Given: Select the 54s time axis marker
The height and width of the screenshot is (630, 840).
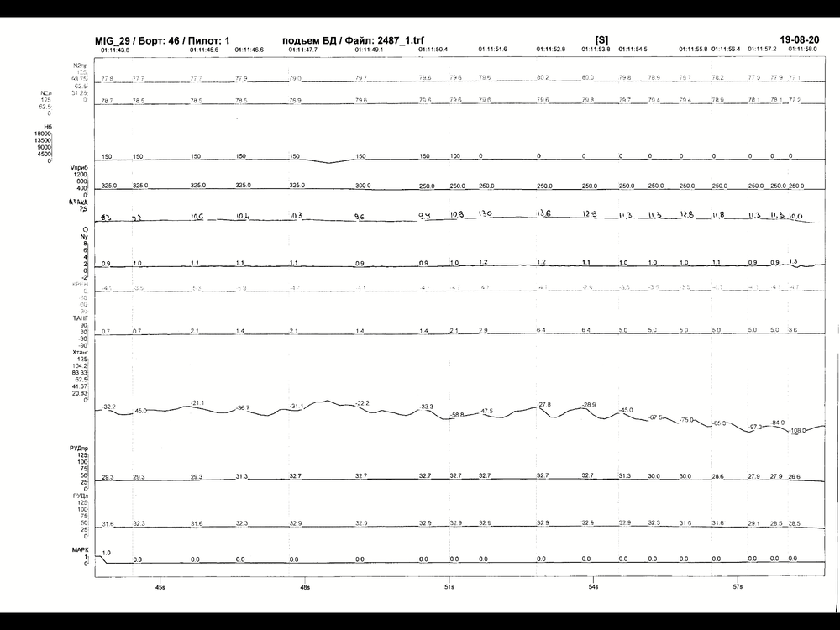Looking at the screenshot, I should 593,587.
